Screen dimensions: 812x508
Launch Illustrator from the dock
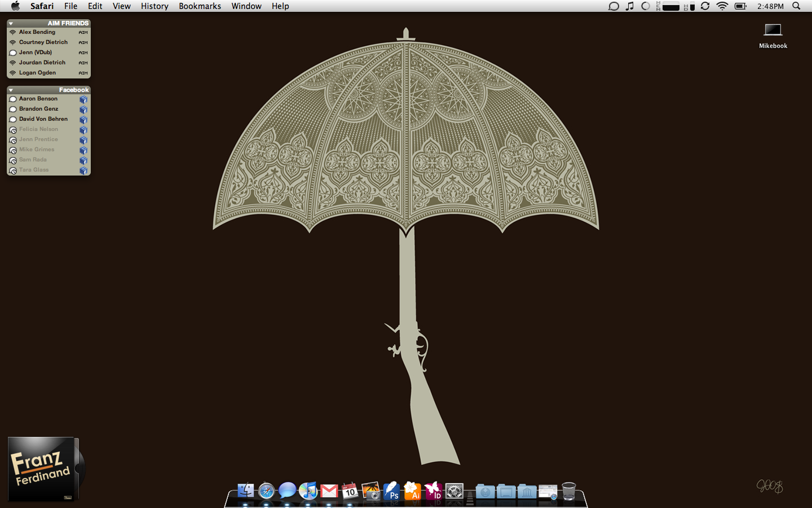[412, 491]
